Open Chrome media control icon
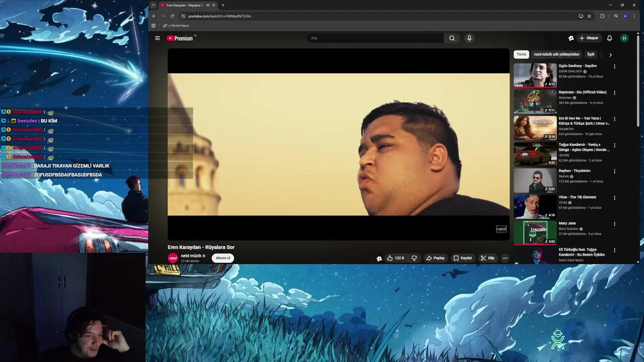Screen dimensions: 644x362 click(x=616, y=16)
